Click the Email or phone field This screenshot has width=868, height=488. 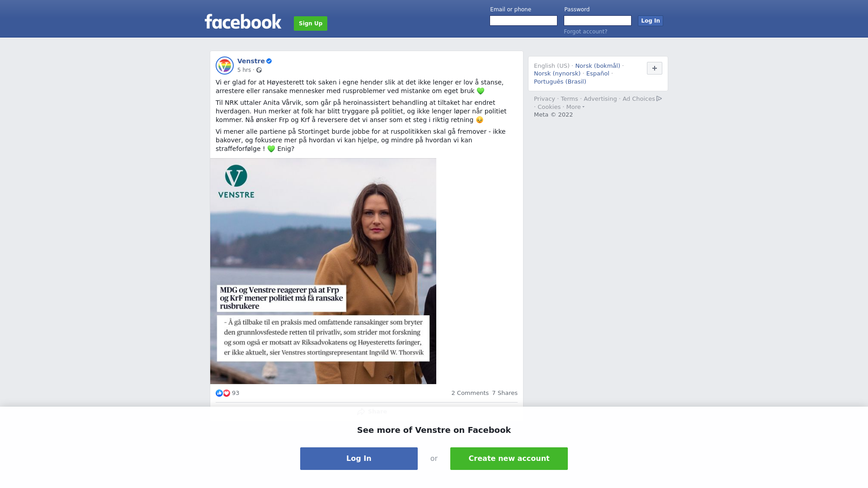pos(524,21)
